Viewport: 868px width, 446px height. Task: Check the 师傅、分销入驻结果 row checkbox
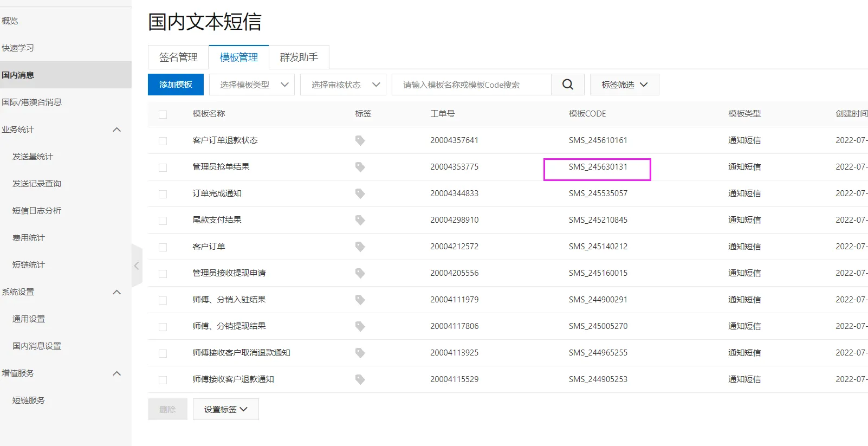(x=163, y=300)
